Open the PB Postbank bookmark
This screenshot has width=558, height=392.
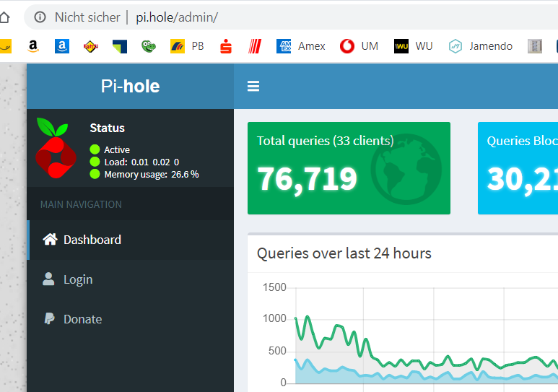pyautogui.click(x=187, y=46)
